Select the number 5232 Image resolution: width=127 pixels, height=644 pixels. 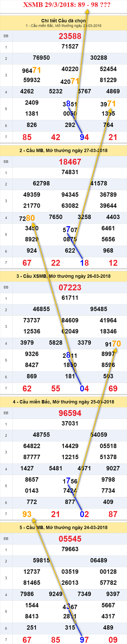click(56, 91)
